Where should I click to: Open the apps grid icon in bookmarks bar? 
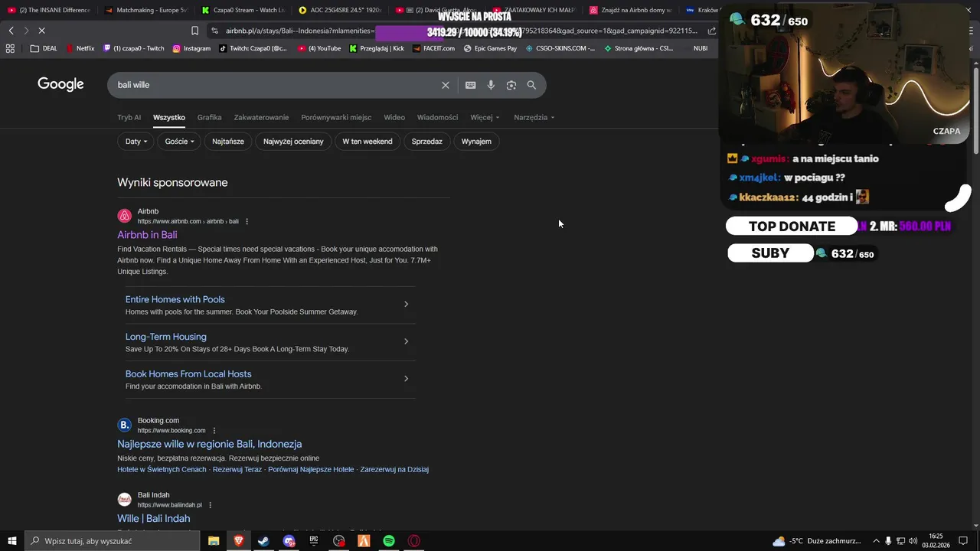pos(10,48)
